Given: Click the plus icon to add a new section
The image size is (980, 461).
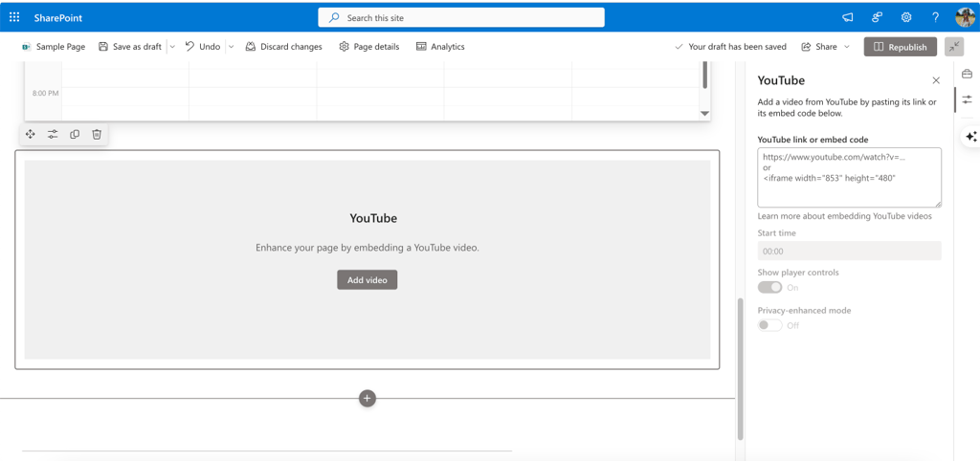Looking at the screenshot, I should [367, 398].
